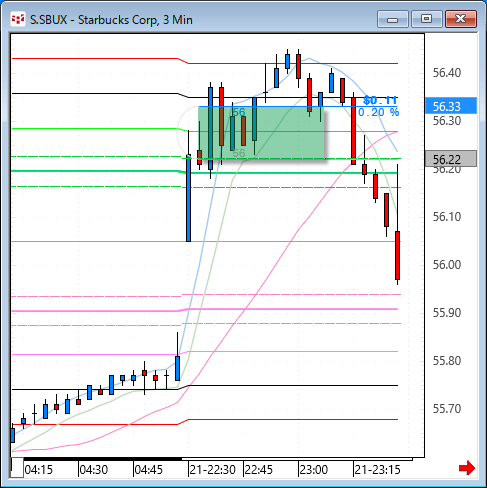Viewport: 487px width, 488px height.
Task: Click the red scroll-right arrow icon
Action: pyautogui.click(x=467, y=468)
